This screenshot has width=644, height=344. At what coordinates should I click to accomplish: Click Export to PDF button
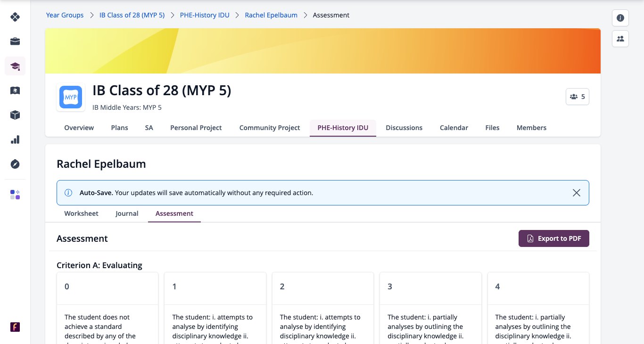[x=554, y=238]
